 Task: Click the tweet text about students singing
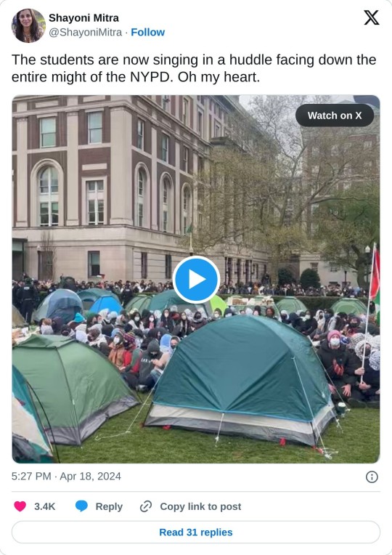click(194, 68)
